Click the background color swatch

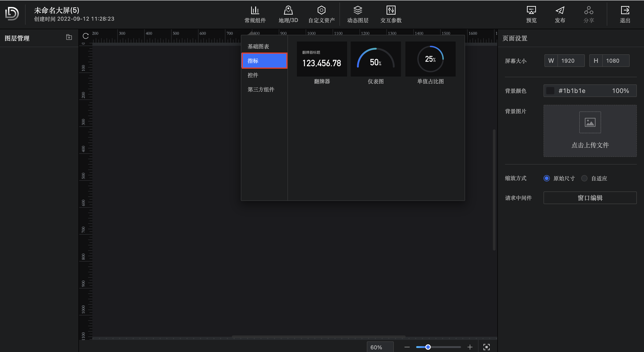[550, 91]
